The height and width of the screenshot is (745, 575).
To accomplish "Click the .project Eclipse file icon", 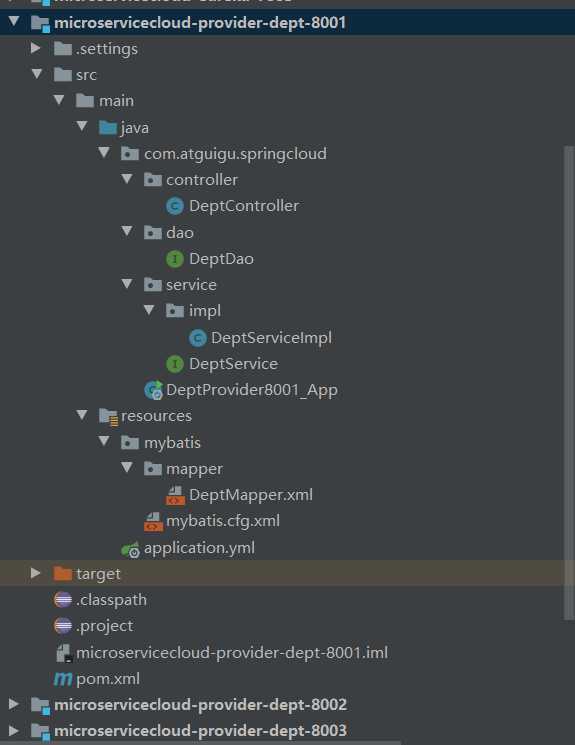I will [63, 626].
